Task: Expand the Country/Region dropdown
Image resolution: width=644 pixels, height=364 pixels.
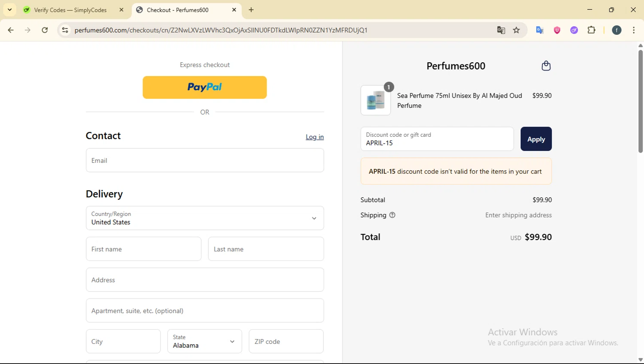Action: point(205,218)
